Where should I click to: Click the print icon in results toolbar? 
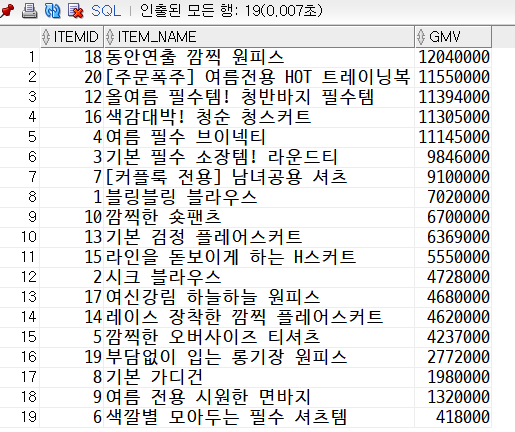coord(29,11)
